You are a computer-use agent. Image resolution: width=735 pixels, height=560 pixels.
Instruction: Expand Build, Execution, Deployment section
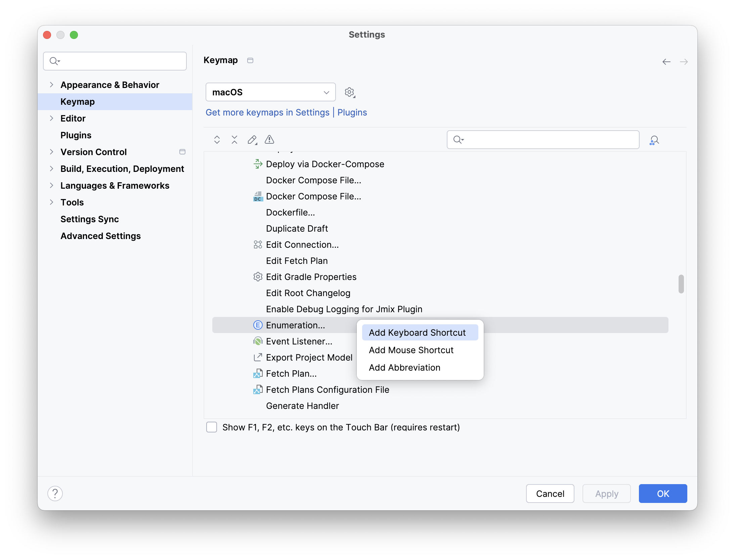[51, 169]
